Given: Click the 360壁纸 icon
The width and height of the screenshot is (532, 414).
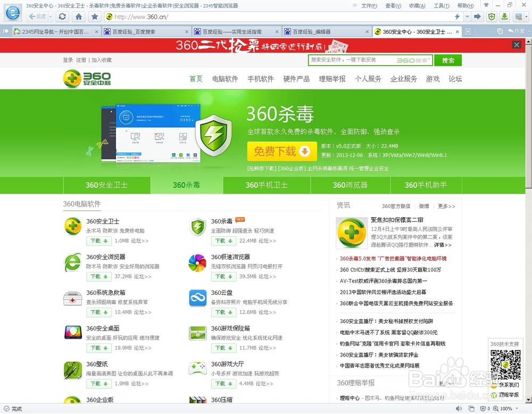Looking at the screenshot, I should point(73,370).
